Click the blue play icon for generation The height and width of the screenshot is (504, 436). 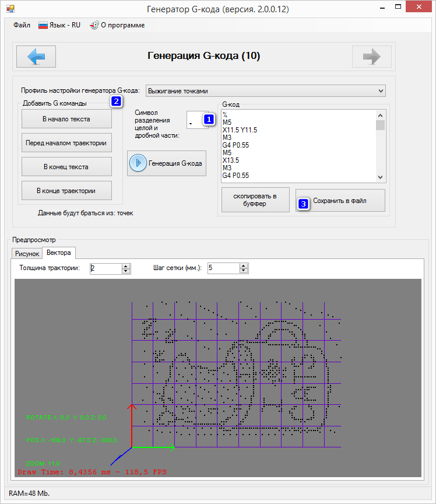[138, 163]
